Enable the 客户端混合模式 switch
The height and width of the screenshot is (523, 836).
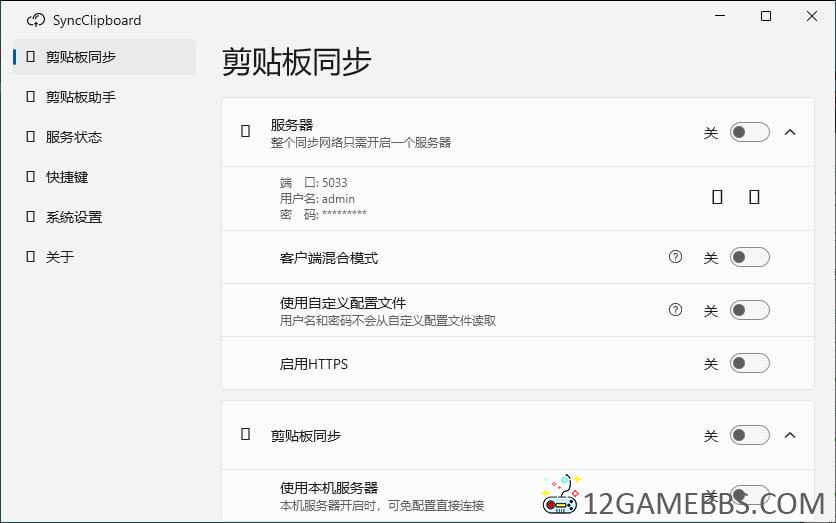coord(749,258)
